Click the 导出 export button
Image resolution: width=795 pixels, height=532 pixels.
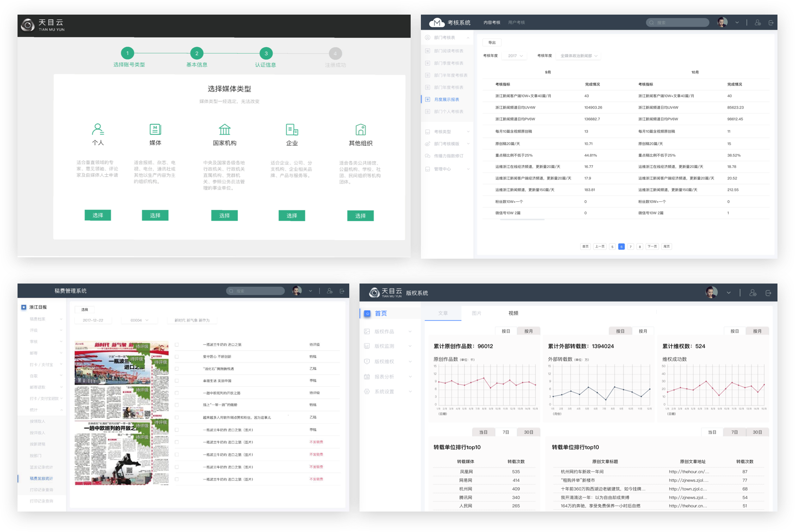click(492, 43)
